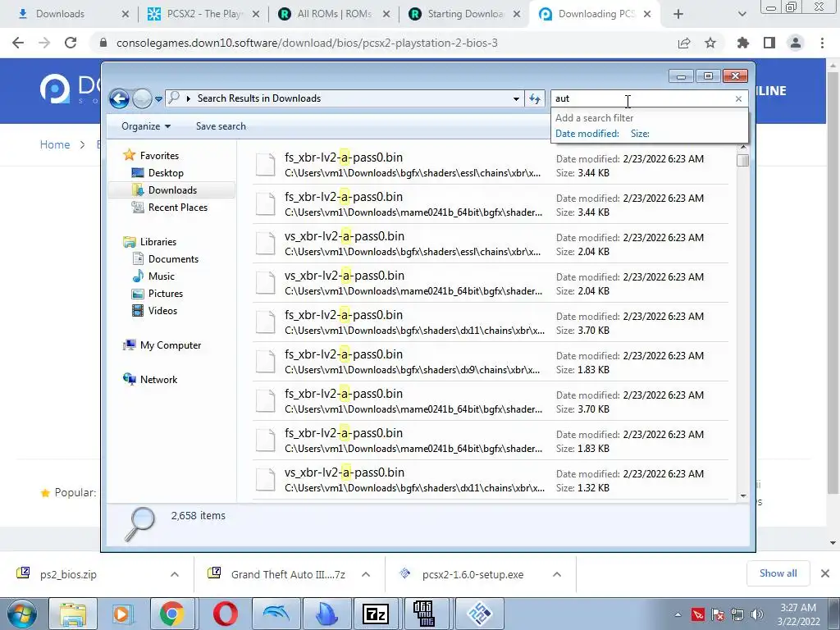Click the file icon of the 3.70 KB dx11 result
The image size is (840, 630).
265,322
